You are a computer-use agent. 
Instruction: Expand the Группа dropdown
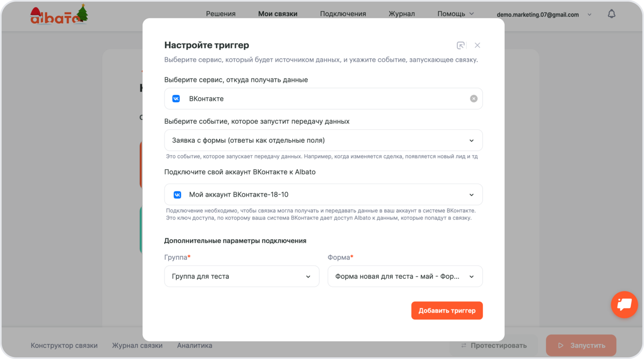pos(308,277)
